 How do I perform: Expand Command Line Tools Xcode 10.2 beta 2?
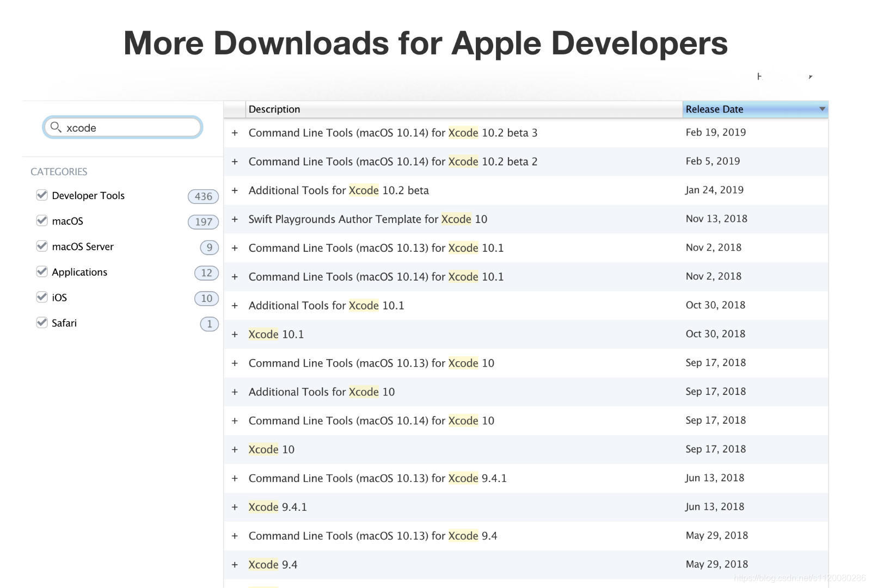pos(235,162)
